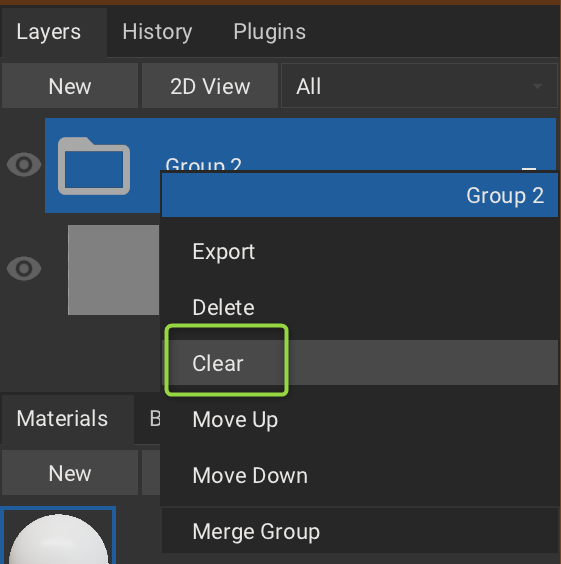Click the New material button
561x564 pixels.
coord(70,473)
